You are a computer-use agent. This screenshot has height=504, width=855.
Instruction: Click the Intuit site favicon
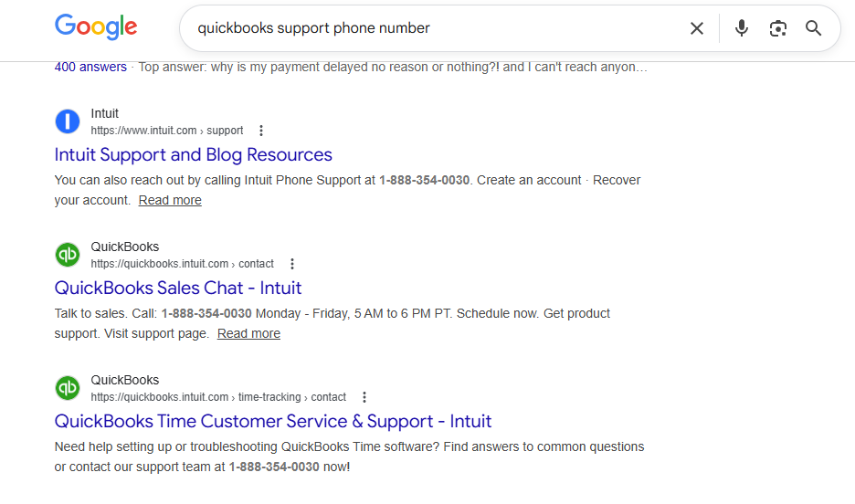[68, 121]
